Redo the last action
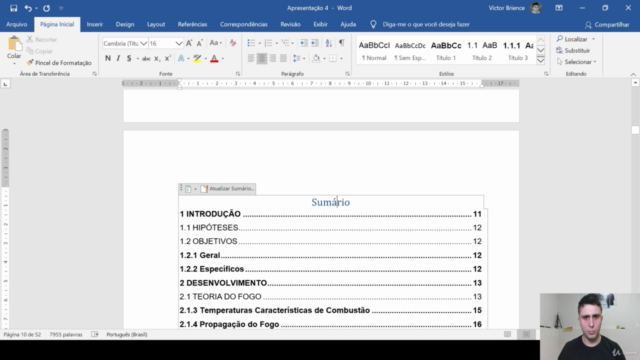Screen dimensions: 640x360 pyautogui.click(x=47, y=8)
